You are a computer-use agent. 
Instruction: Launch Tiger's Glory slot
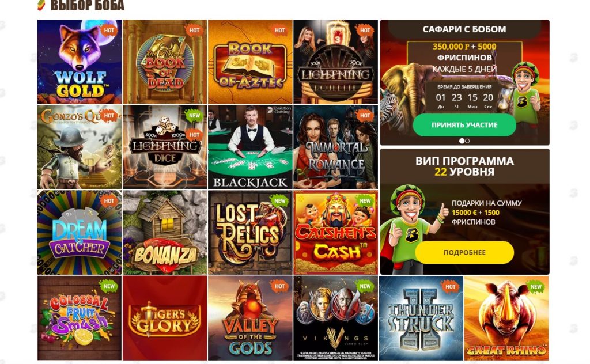click(x=165, y=318)
